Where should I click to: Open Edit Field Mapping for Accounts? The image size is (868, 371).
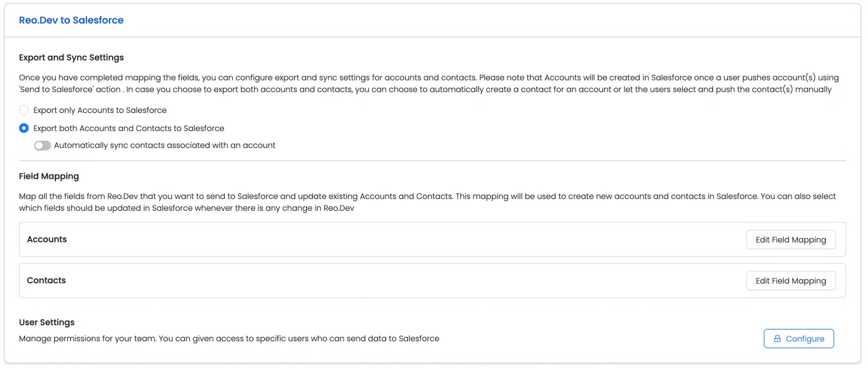791,240
